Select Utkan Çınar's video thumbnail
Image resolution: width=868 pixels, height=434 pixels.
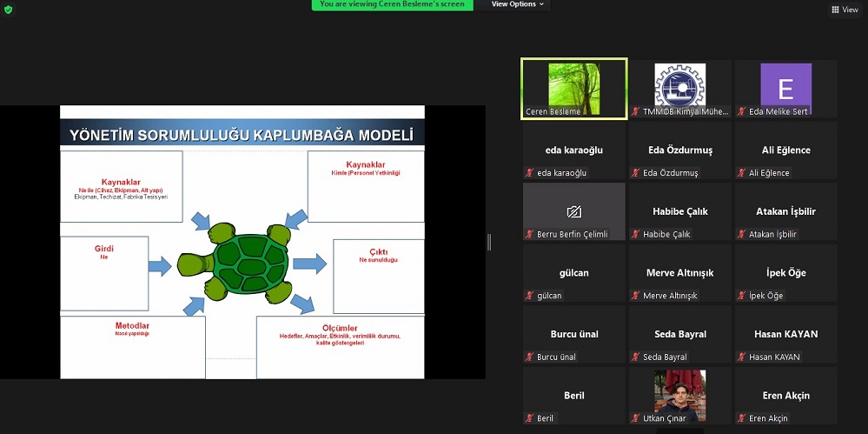tap(679, 391)
